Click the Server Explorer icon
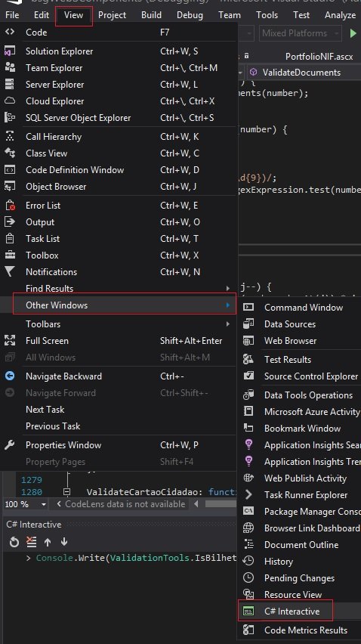The image size is (361, 644). pyautogui.click(x=9, y=84)
